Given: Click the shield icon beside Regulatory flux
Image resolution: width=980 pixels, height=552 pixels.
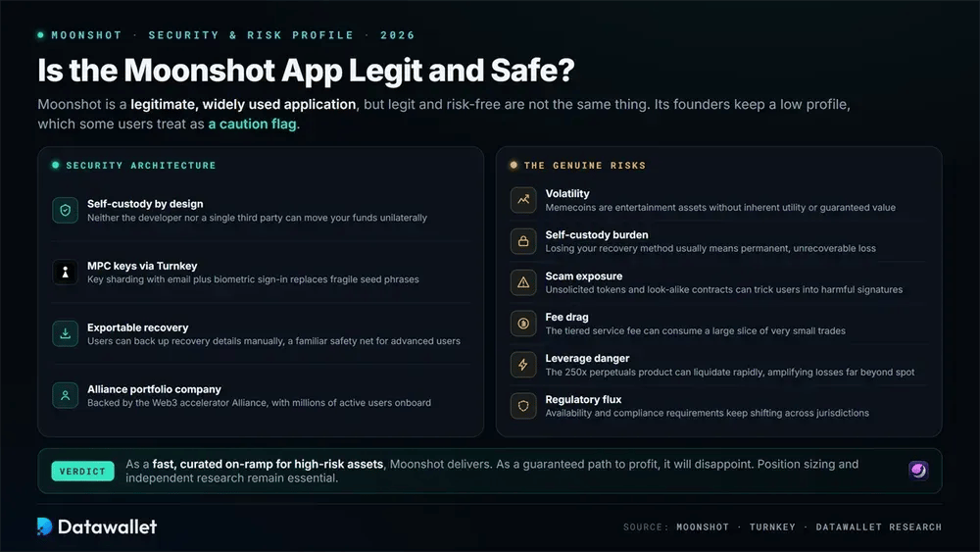Looking at the screenshot, I should [523, 406].
